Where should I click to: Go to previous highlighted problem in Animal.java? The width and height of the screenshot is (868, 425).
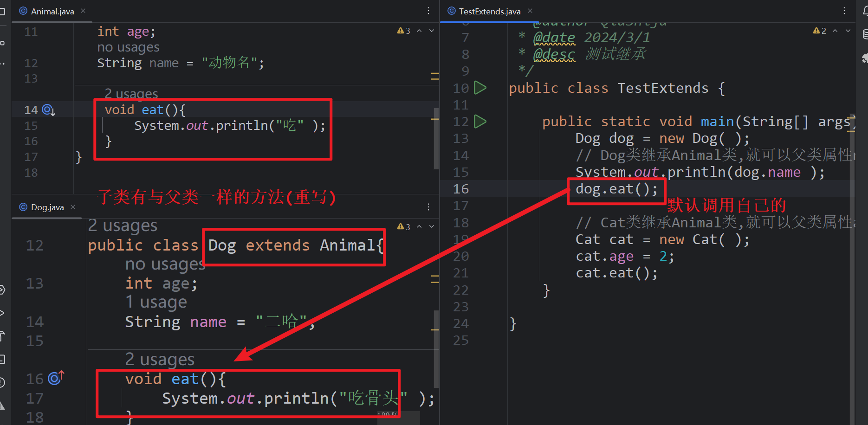[x=419, y=31]
